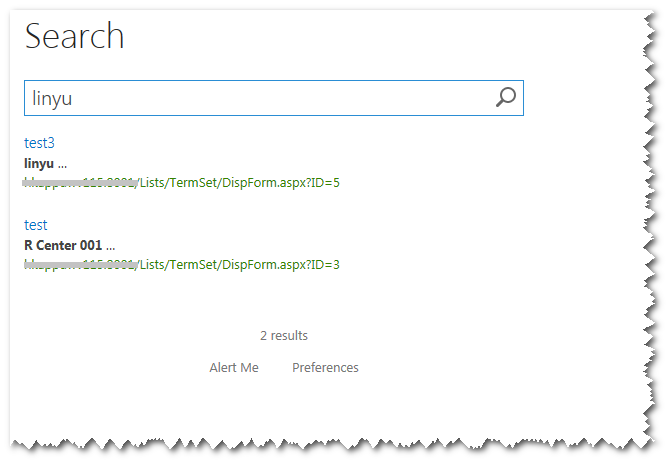
Task: Click the magnifier search icon
Action: click(x=506, y=97)
